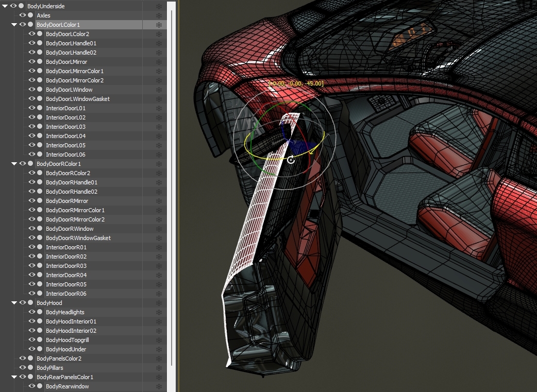
Task: Click geometry circle icon of InteriorDoorR06
Action: (x=40, y=294)
